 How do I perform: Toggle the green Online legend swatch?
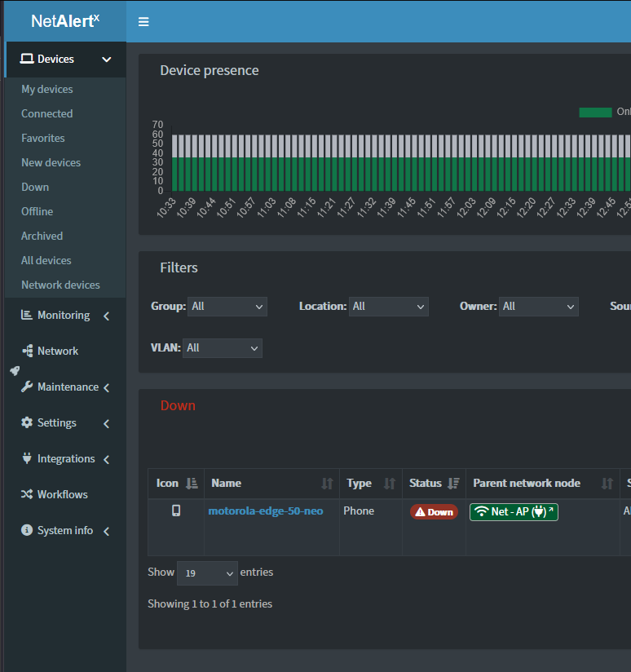[x=595, y=112]
